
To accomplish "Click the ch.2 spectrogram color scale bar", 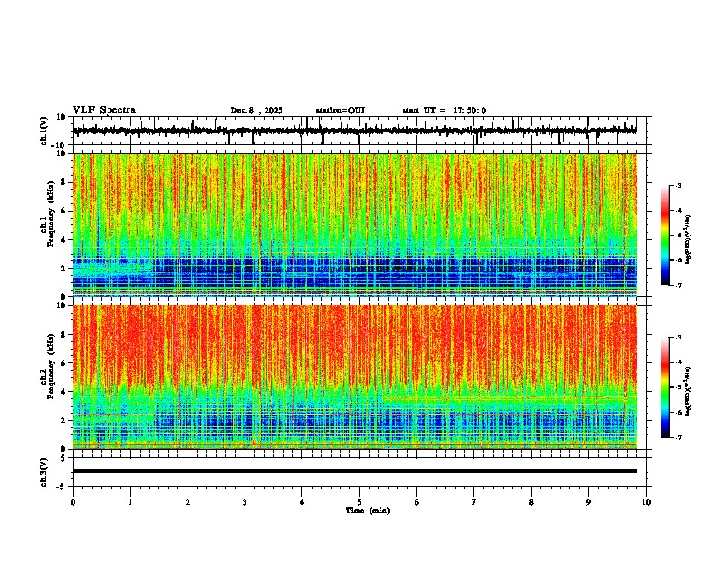I will coord(665,387).
